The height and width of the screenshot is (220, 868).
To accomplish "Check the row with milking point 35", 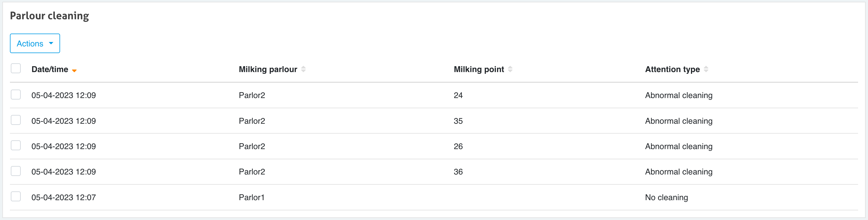I will (x=16, y=120).
